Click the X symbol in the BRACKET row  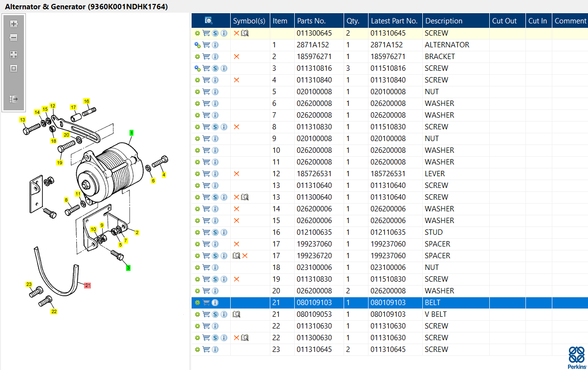click(237, 57)
